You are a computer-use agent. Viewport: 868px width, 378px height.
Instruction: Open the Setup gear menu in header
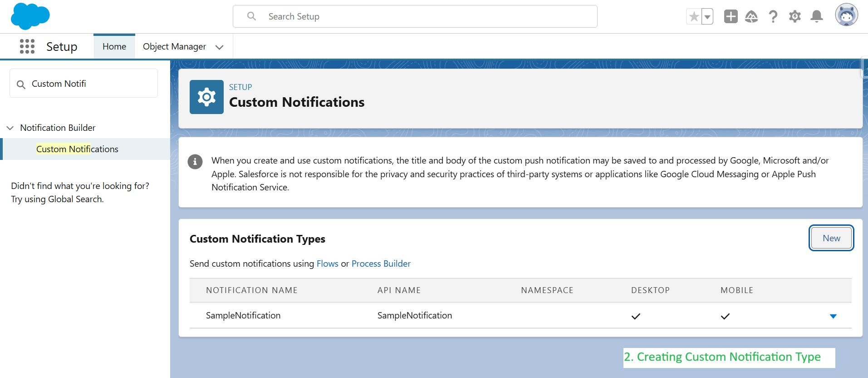(x=795, y=16)
